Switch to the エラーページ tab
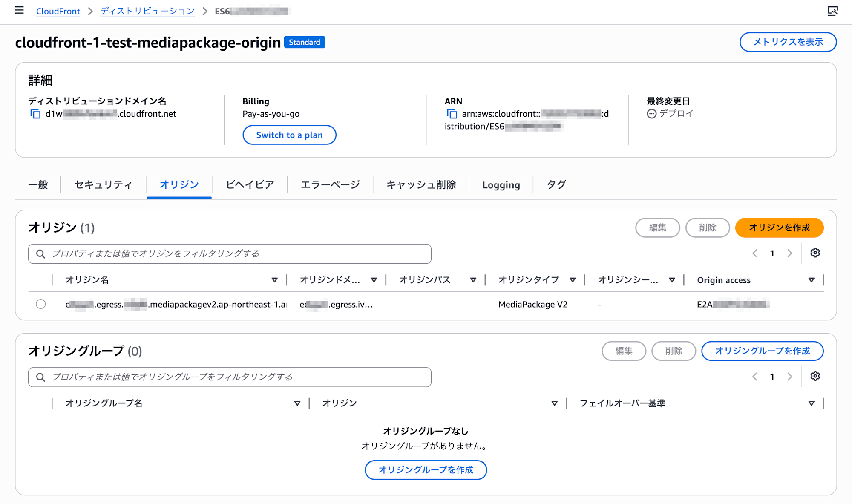Screen dimensions: 852x504 pos(330,184)
